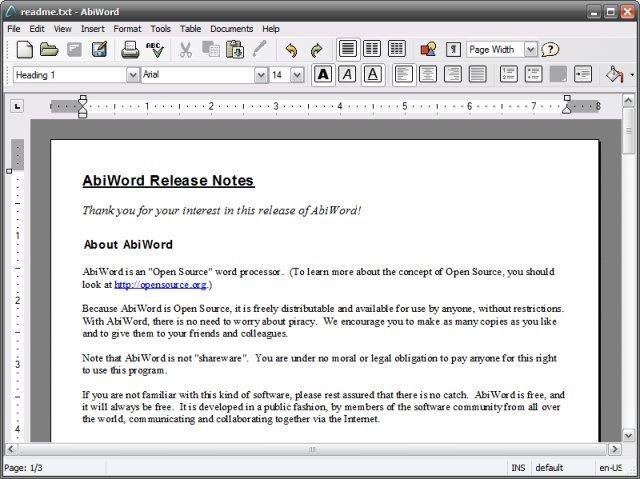Toggle Bold formatting button
Viewport: 640px width, 479px height.
point(323,75)
